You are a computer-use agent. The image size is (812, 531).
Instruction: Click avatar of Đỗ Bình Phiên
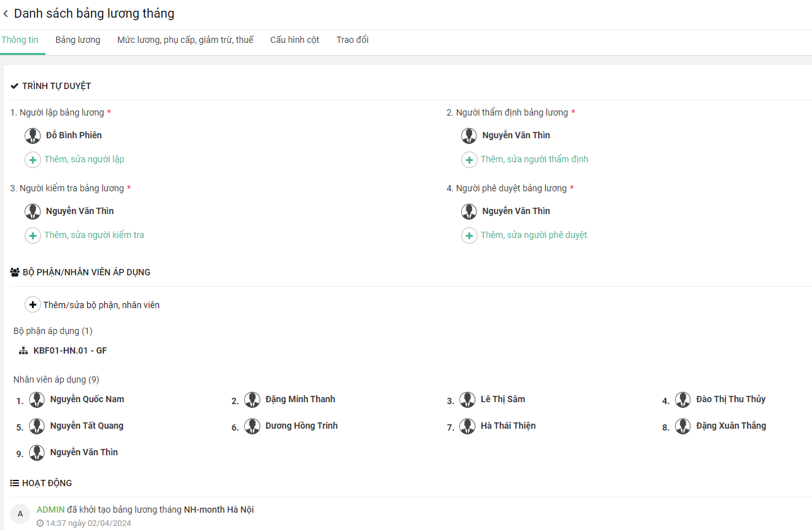pyautogui.click(x=33, y=136)
